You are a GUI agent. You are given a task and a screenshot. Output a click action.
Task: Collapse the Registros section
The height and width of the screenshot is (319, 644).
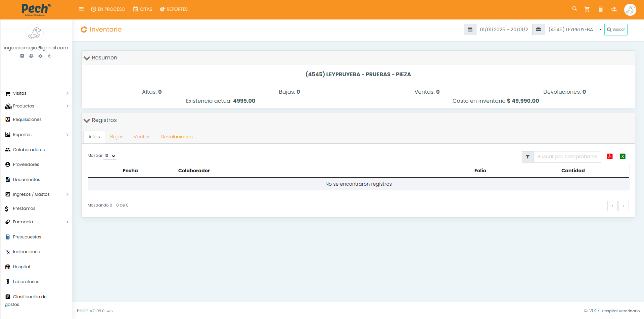[x=87, y=121]
